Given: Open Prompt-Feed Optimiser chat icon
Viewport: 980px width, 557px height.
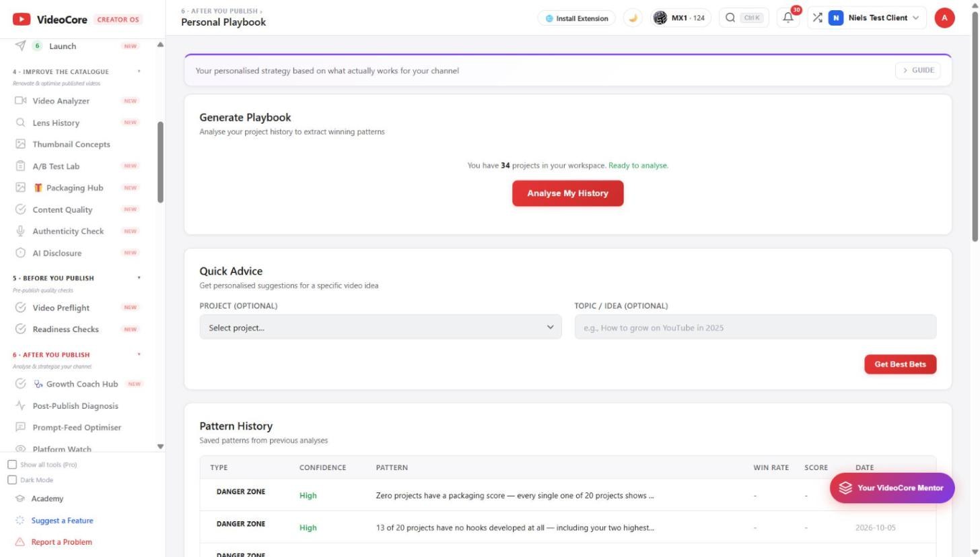Looking at the screenshot, I should (x=20, y=428).
